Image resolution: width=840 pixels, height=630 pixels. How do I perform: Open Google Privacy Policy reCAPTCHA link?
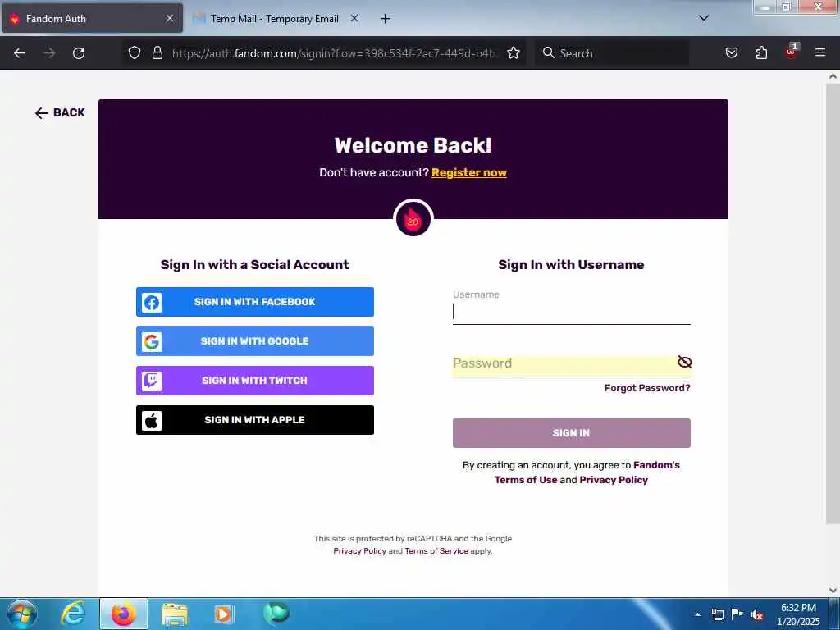tap(359, 550)
